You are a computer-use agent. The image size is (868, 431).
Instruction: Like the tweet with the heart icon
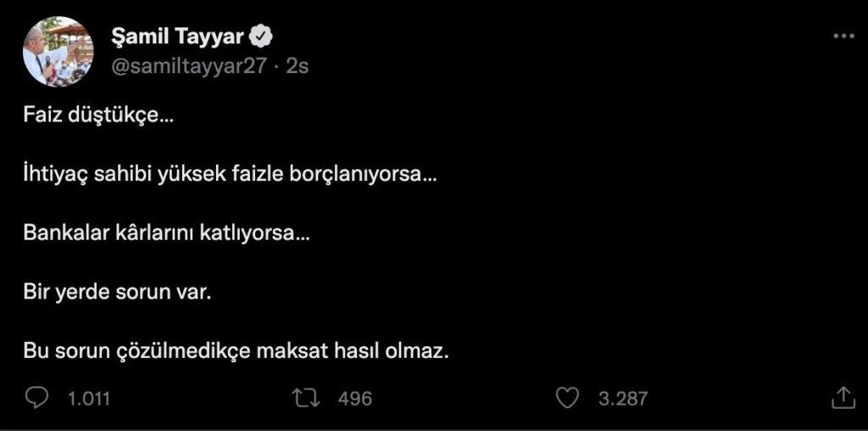coord(566,397)
